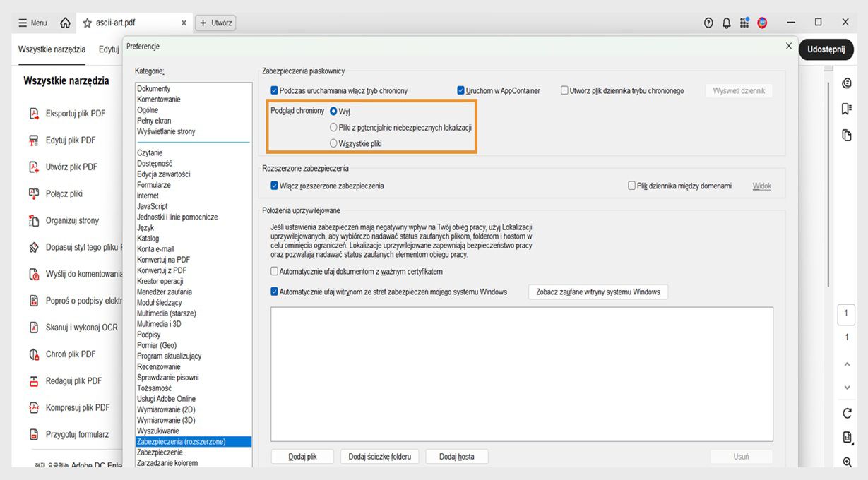Click Utwórz plik PDF tool icon
The height and width of the screenshot is (480, 868).
point(33,167)
